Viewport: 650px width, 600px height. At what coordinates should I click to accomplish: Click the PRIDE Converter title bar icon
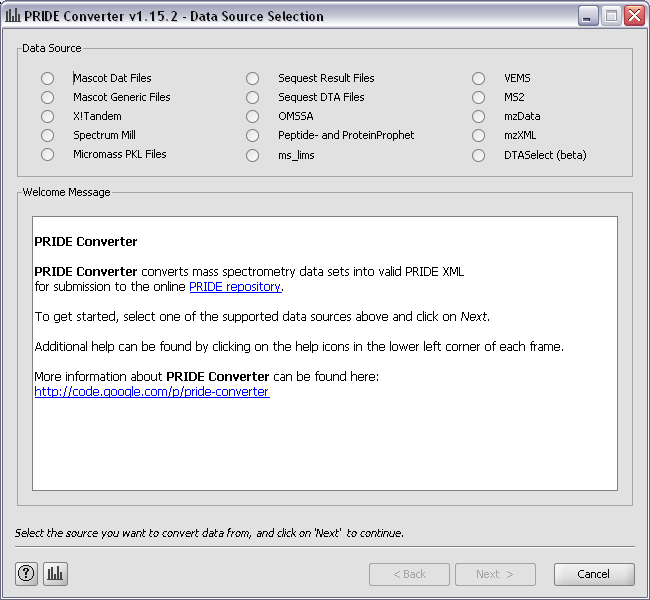click(13, 16)
